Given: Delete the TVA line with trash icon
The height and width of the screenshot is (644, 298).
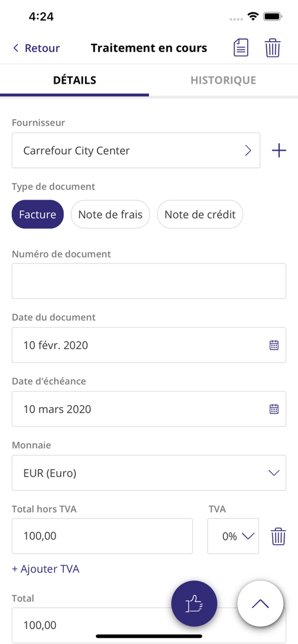Looking at the screenshot, I should [278, 536].
